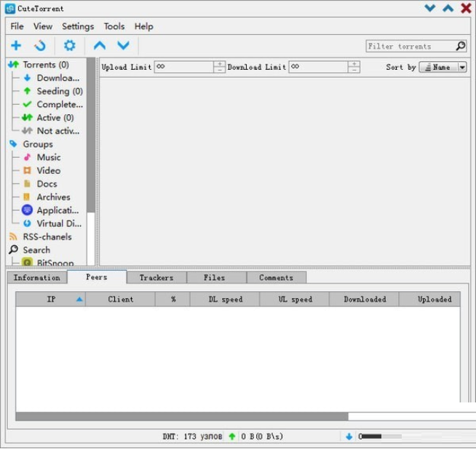Open the RSS-chanels sidebar entry

point(47,237)
